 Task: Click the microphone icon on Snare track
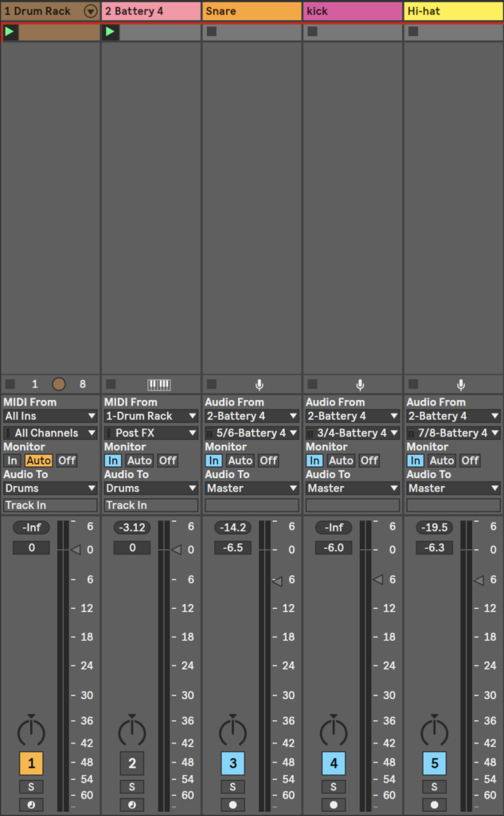(259, 384)
